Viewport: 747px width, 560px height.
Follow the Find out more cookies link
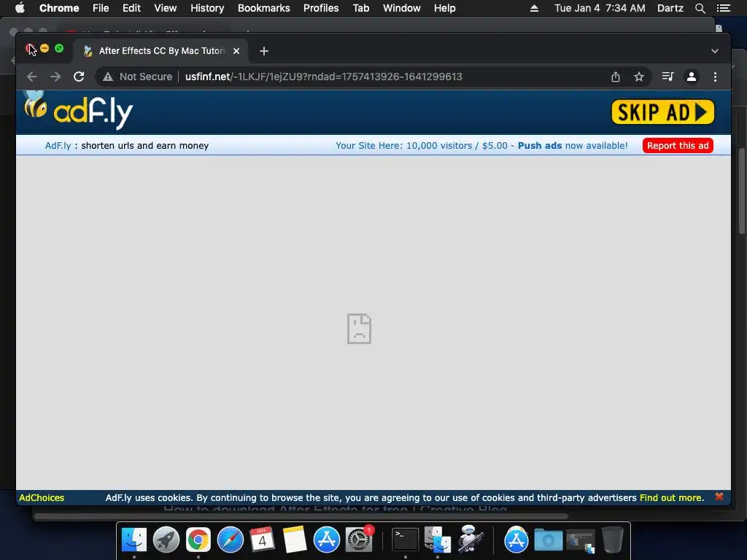pos(672,497)
